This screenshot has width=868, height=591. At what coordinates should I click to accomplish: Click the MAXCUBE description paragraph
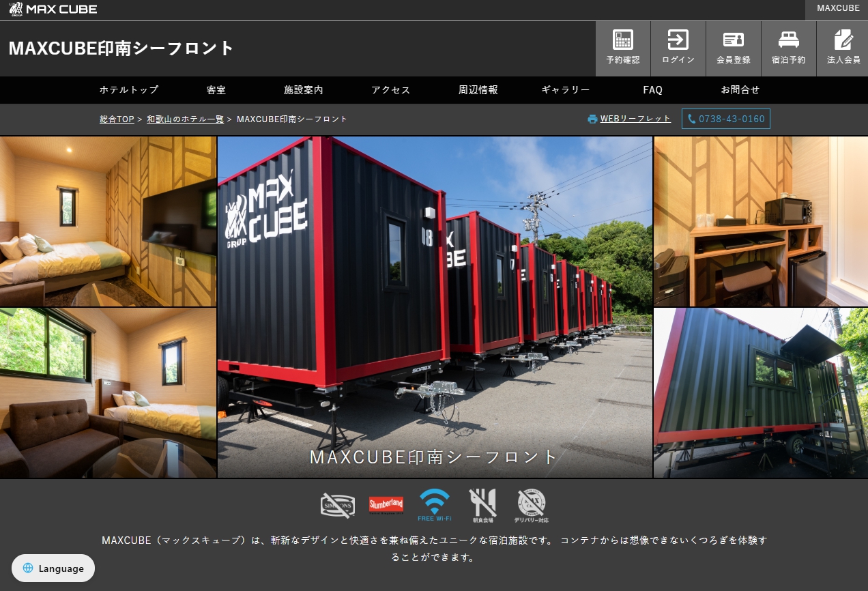434,549
